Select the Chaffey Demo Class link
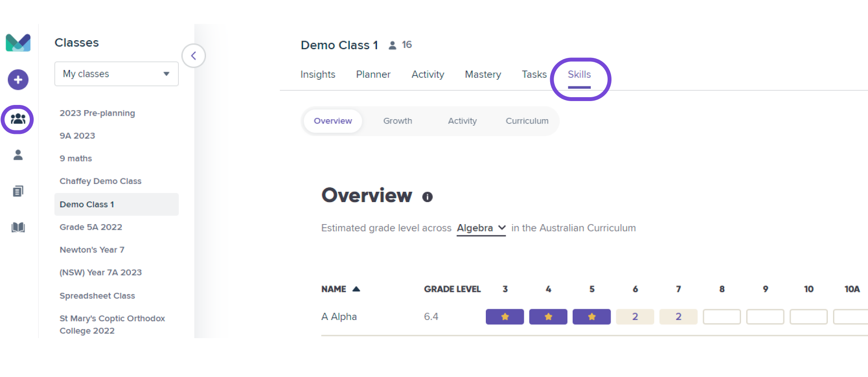The width and height of the screenshot is (868, 377). (100, 181)
